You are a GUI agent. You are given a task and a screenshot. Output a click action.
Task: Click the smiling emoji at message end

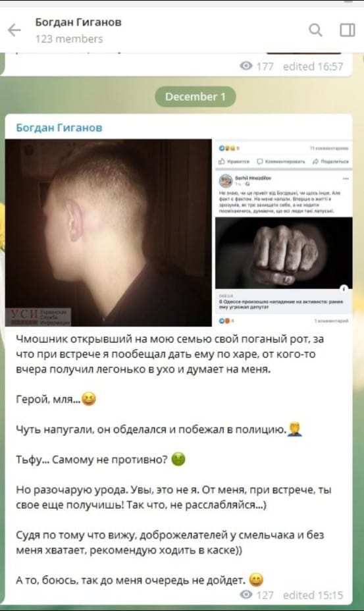(x=255, y=580)
